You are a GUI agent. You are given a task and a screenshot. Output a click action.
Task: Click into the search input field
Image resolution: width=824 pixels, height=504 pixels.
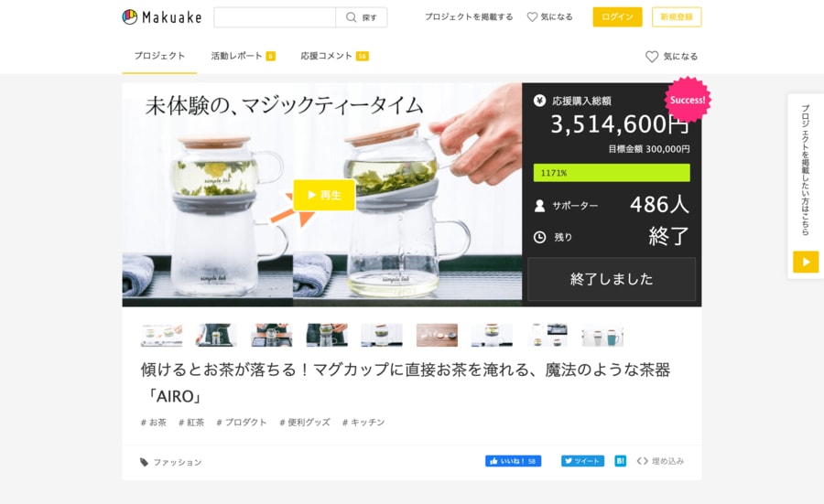(x=275, y=17)
